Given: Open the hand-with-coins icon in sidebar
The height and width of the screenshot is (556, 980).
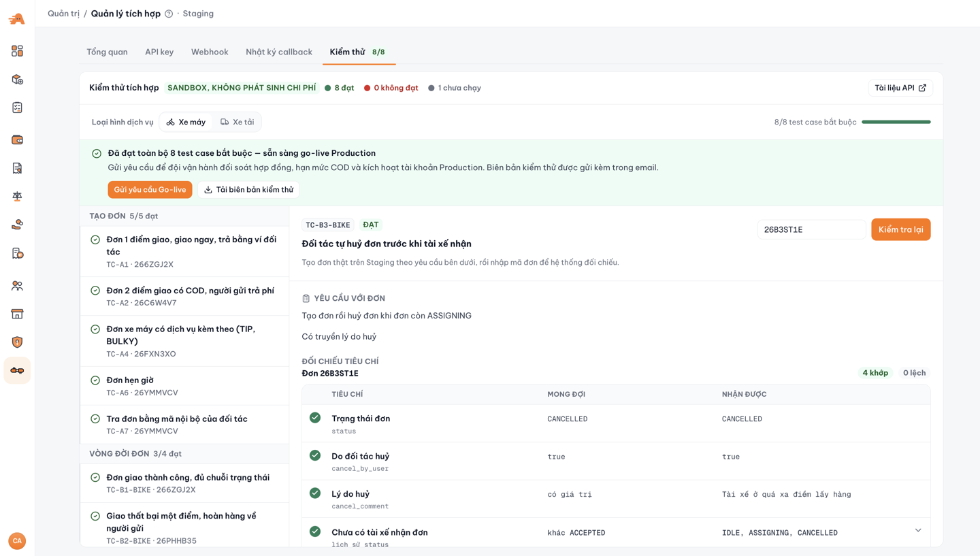Looking at the screenshot, I should 17,225.
